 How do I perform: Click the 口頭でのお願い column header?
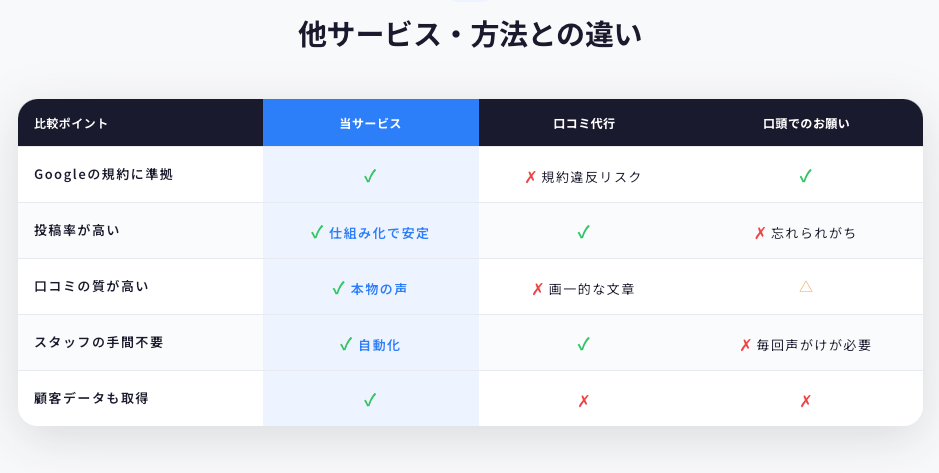[806, 124]
